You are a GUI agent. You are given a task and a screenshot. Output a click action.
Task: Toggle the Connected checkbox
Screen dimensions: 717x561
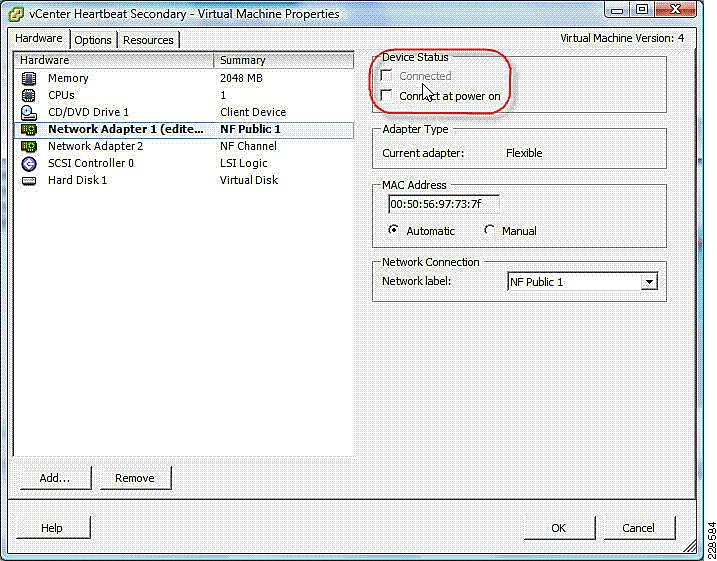click(386, 75)
